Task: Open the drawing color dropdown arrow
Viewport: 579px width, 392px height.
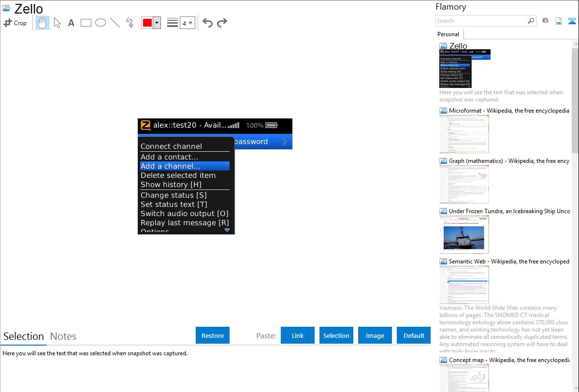Action: (157, 23)
